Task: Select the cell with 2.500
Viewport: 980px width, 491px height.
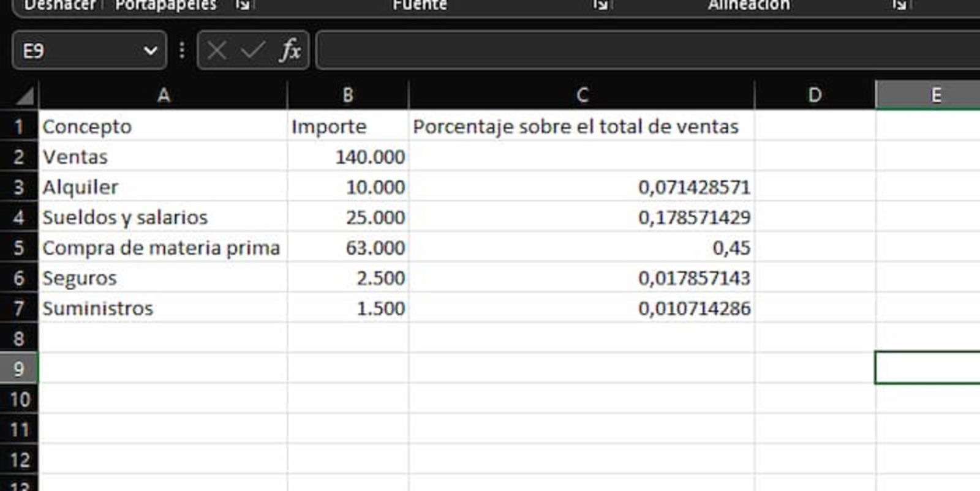Action: pos(348,278)
